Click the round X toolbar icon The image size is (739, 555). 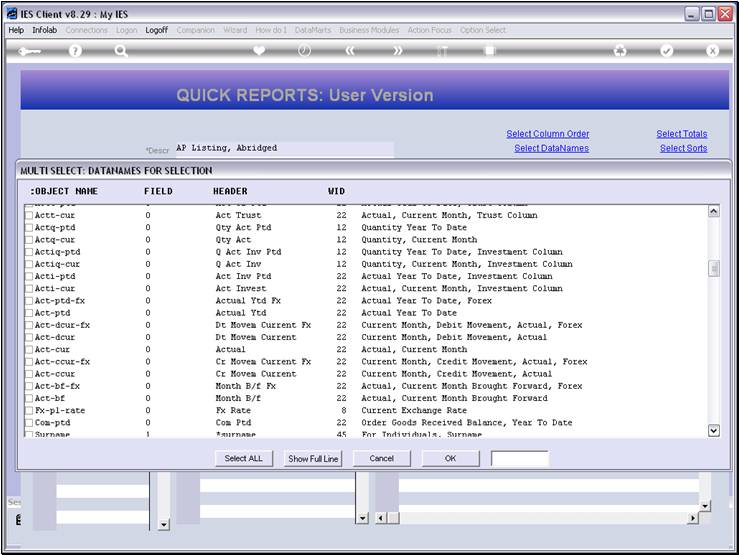tap(713, 50)
